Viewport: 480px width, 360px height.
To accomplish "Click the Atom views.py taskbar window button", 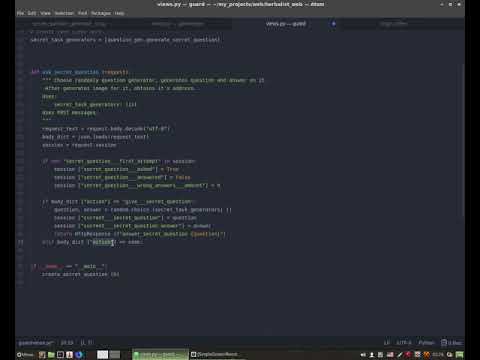I will (160, 355).
